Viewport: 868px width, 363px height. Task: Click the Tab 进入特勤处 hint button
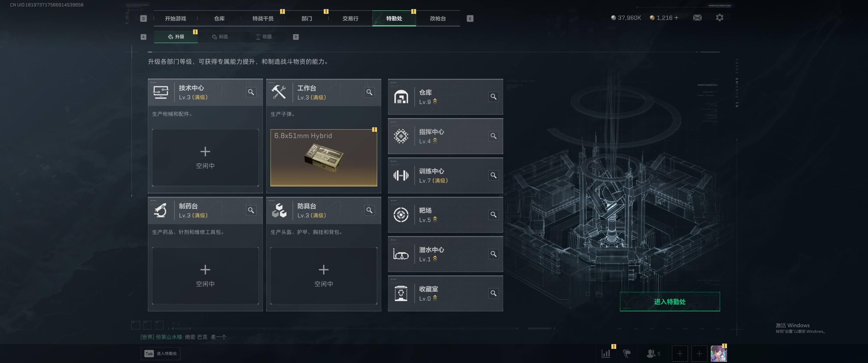160,354
